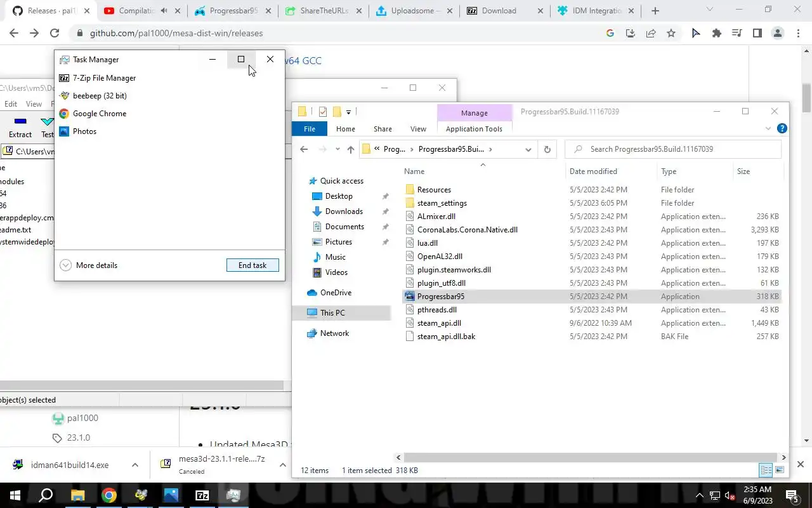Click the Search Progressbar95.Build.11167039 field
Screen dimensions: 812x508
pos(673,149)
